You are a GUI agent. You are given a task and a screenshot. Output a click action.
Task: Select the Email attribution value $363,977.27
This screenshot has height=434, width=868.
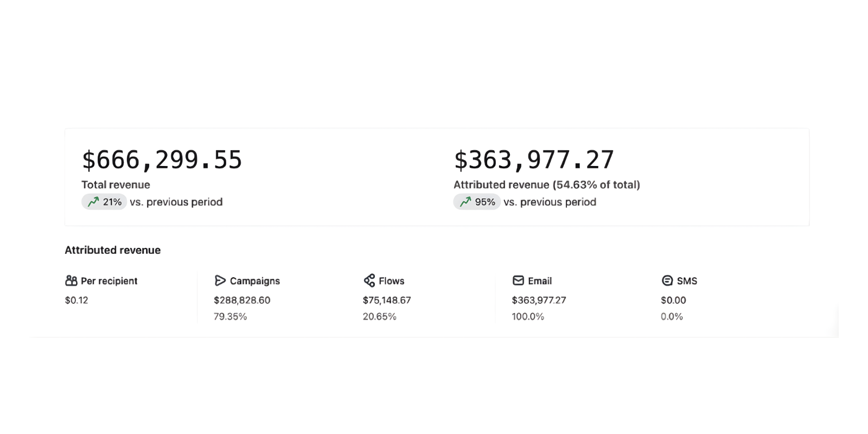(x=539, y=299)
